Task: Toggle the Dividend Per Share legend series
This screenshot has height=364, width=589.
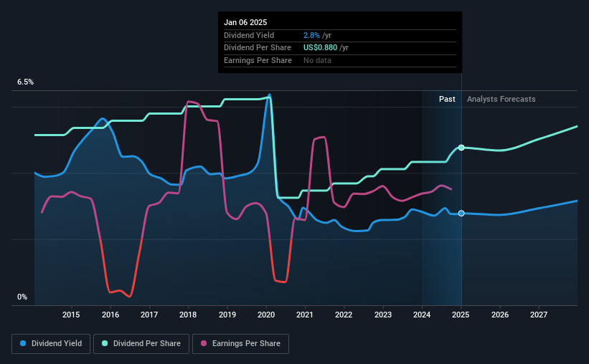Action: (x=141, y=343)
